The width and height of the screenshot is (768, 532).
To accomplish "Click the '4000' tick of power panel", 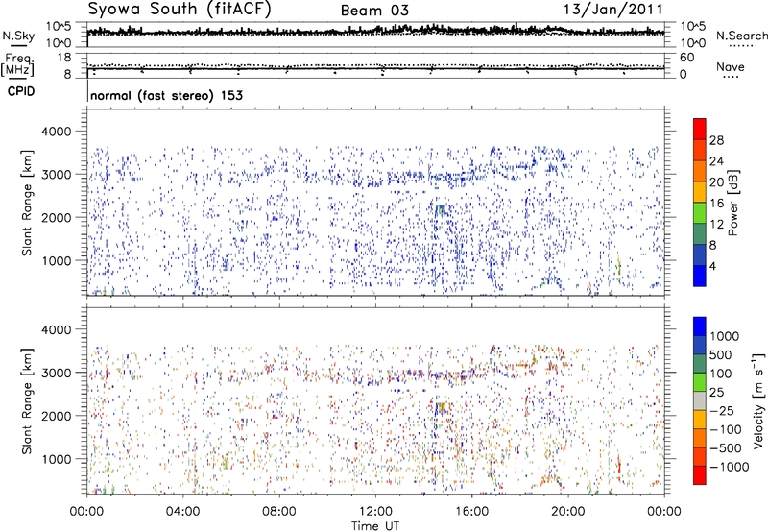I will click(x=56, y=132).
